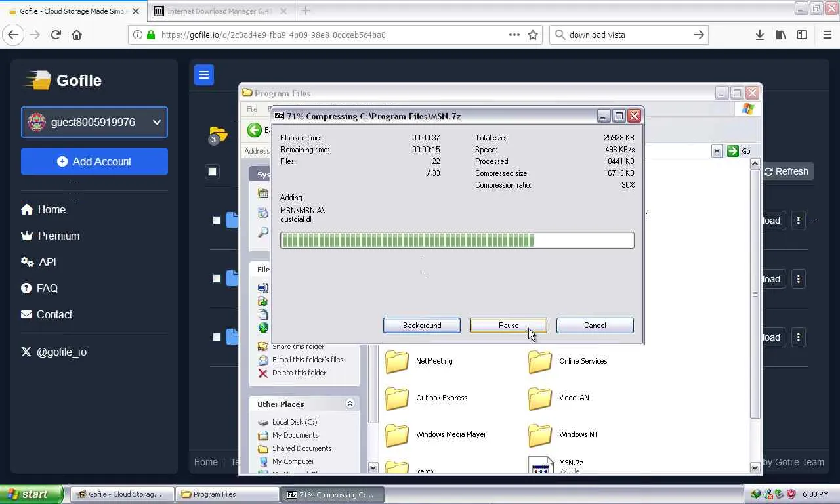
Task: Toggle the Gofile blue sidebar menu button
Action: [204, 75]
